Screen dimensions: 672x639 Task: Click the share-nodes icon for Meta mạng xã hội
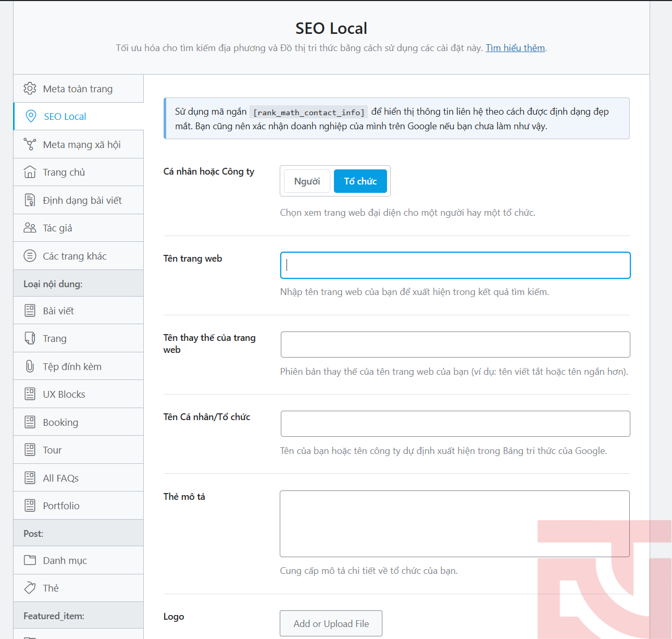(x=30, y=144)
